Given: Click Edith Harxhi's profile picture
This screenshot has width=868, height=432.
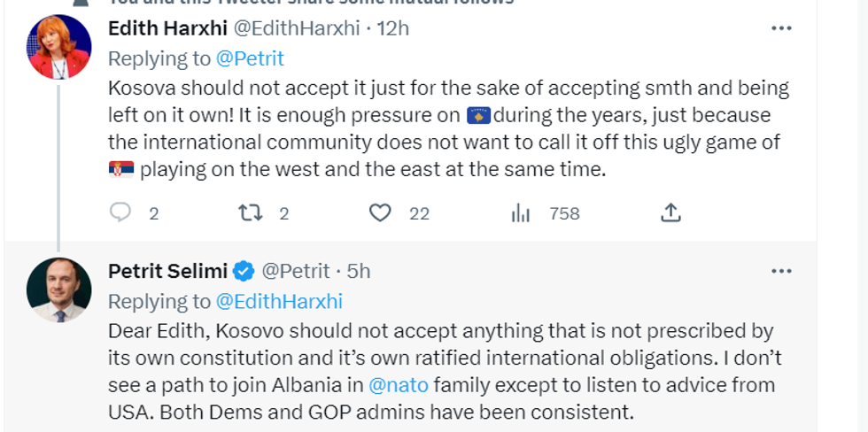Looking at the screenshot, I should coord(58,47).
